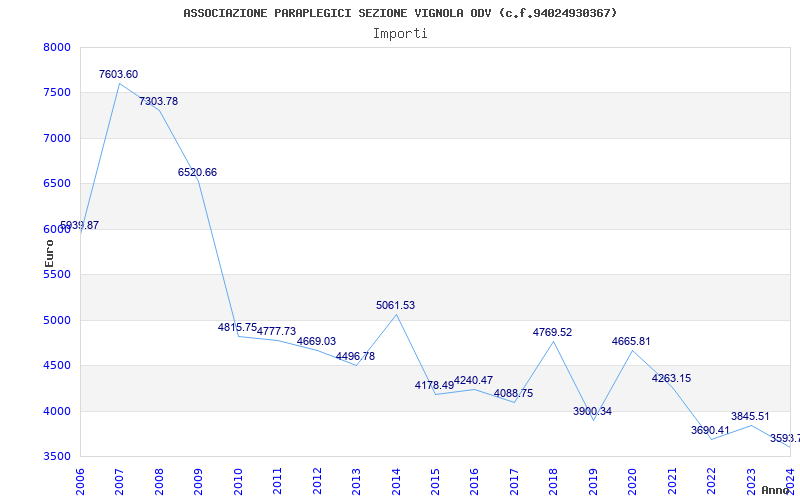
Task: Select the 4263.15 value label
Action: [x=671, y=379]
